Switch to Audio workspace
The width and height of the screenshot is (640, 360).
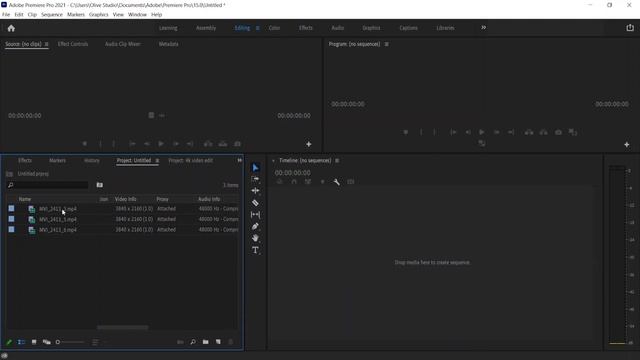pyautogui.click(x=338, y=28)
